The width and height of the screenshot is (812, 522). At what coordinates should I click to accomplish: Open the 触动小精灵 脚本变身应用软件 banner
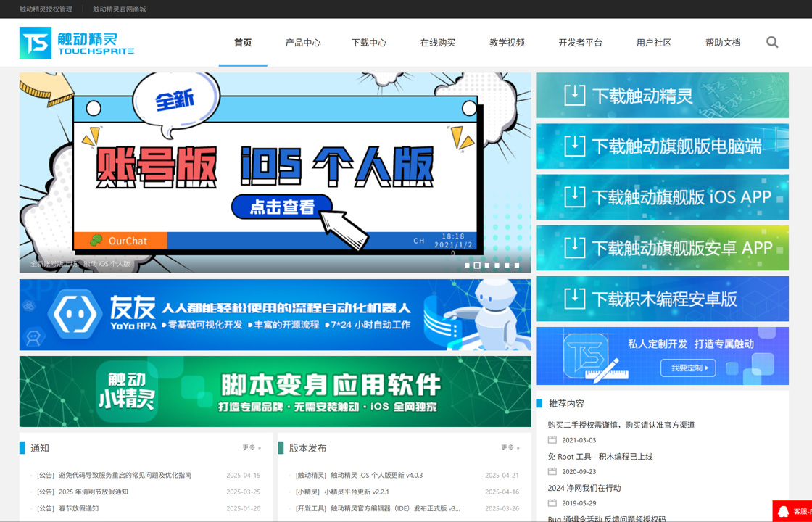[275, 391]
